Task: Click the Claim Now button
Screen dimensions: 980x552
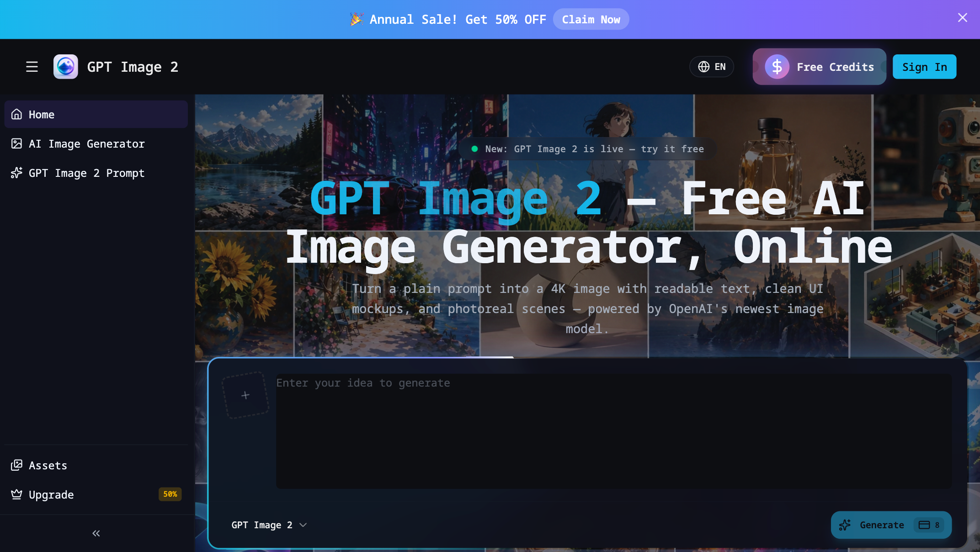Action: 591,20
